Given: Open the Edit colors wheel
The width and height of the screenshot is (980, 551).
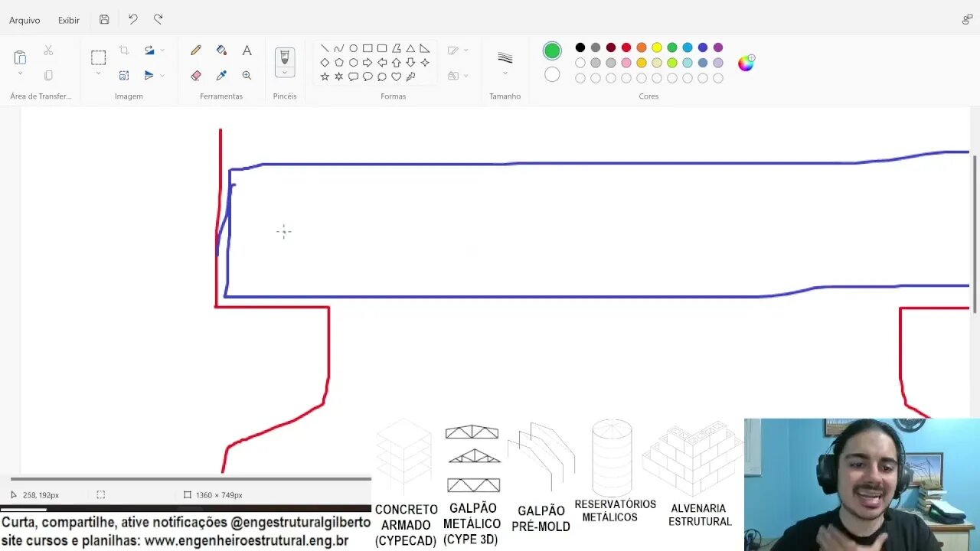Looking at the screenshot, I should tap(746, 63).
